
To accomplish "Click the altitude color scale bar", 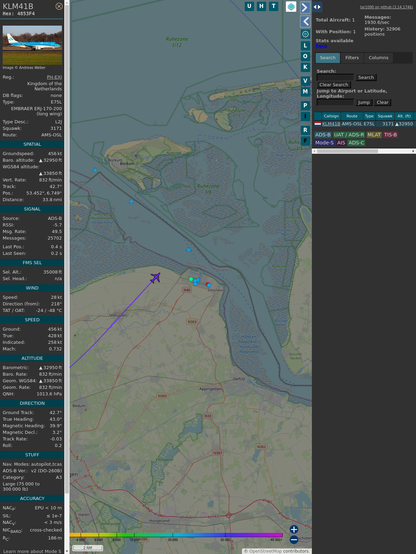I will pyautogui.click(x=176, y=535).
